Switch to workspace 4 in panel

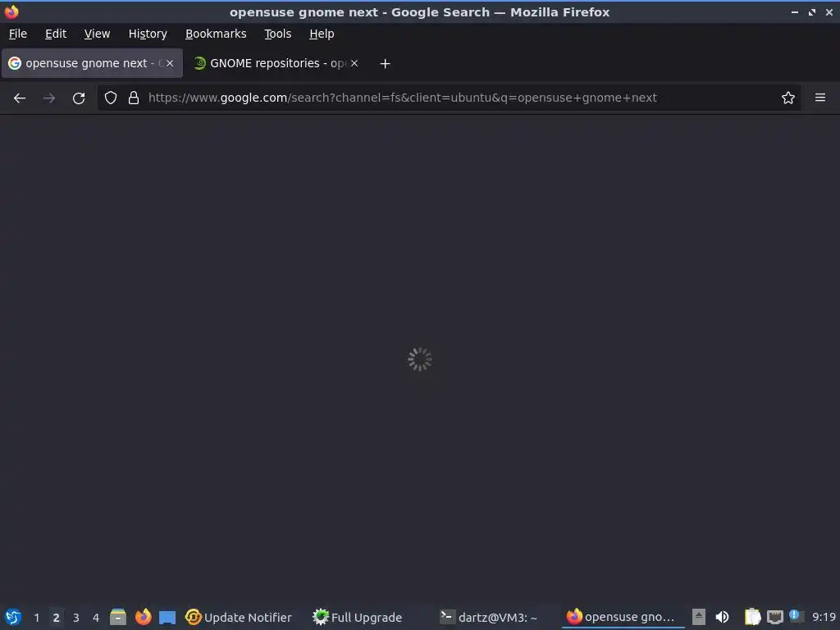[96, 618]
